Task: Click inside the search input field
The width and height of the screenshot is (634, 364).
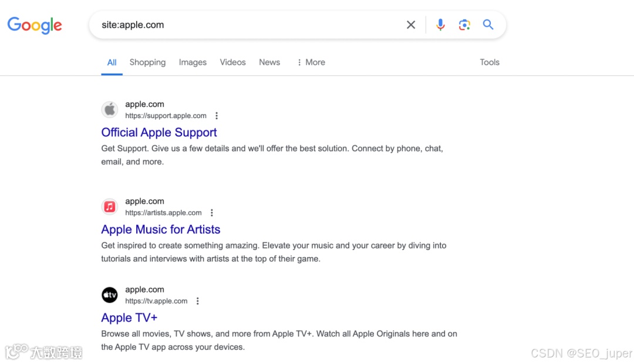Action: [x=247, y=25]
